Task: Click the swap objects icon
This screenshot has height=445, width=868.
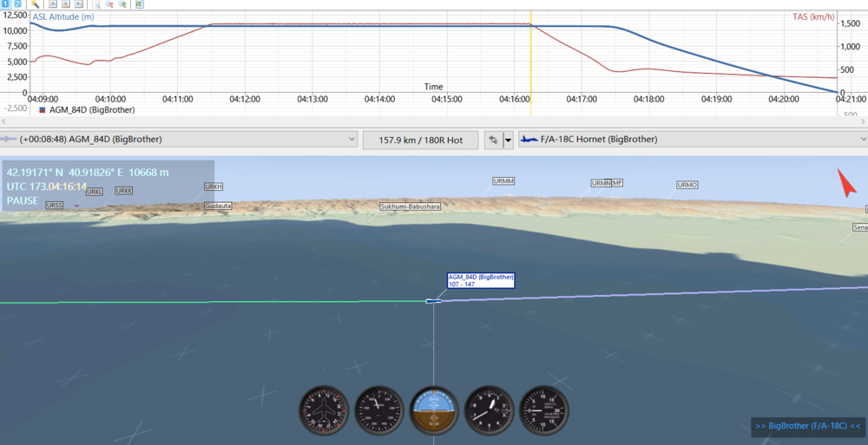Action: [493, 140]
